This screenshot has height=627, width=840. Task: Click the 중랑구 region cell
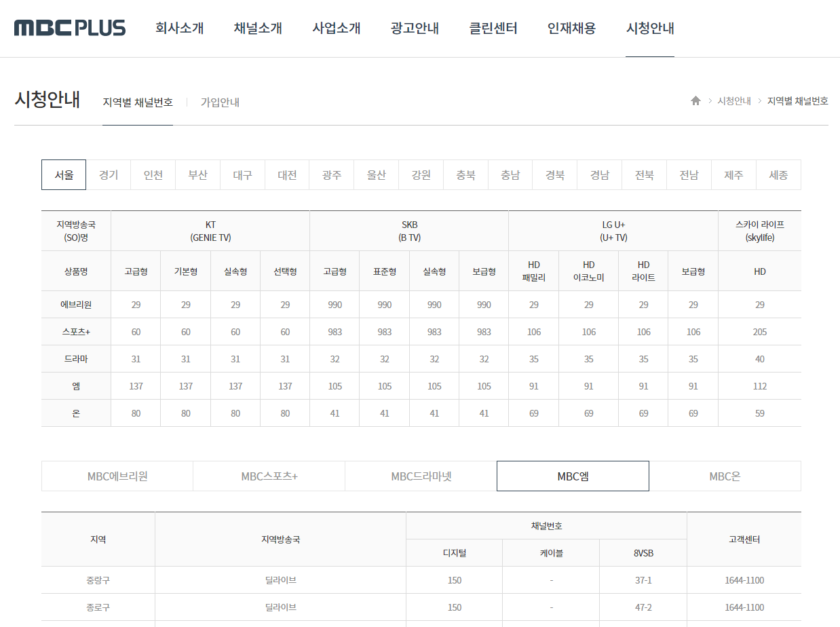coord(98,580)
